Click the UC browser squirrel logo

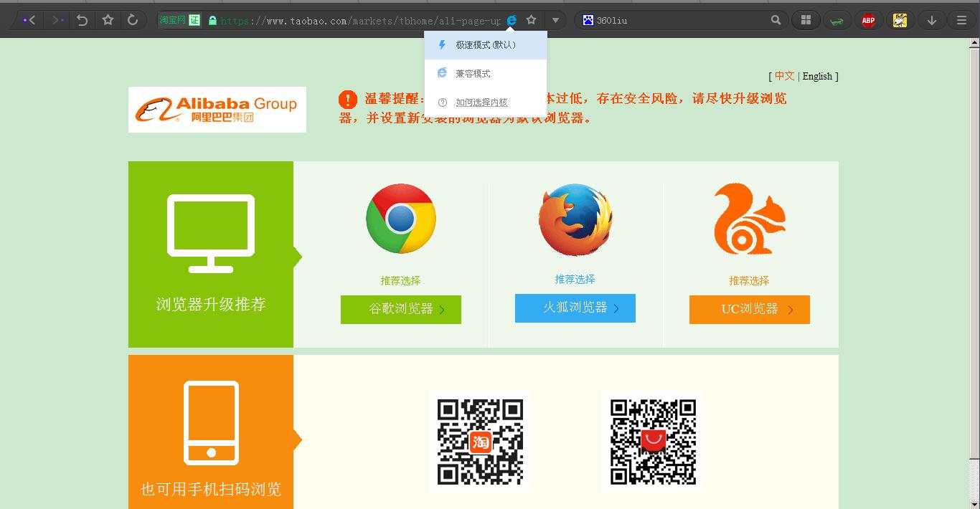[x=749, y=219]
